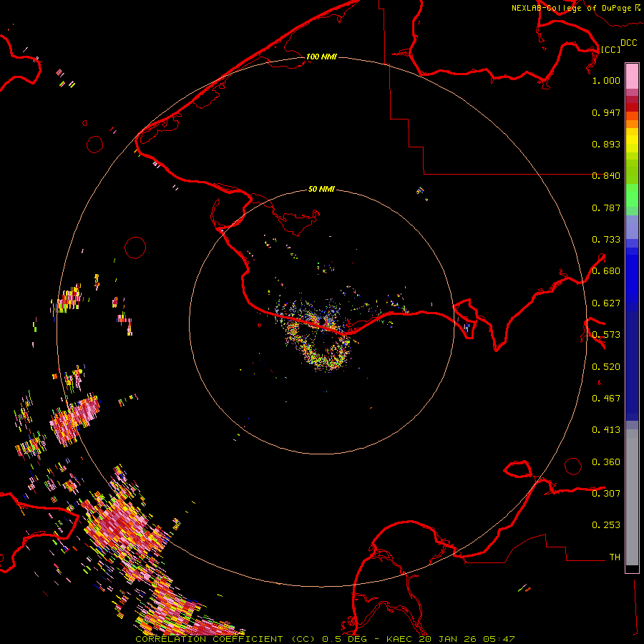Click the CORRELATION COEFFICIENT caption at bottom
This screenshot has height=644, width=644.
(x=209, y=639)
